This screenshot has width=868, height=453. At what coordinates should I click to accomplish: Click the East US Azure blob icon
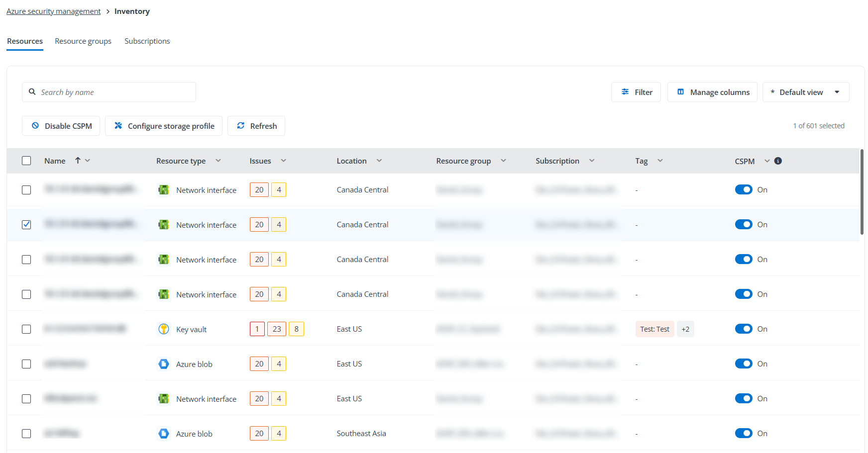pyautogui.click(x=164, y=363)
